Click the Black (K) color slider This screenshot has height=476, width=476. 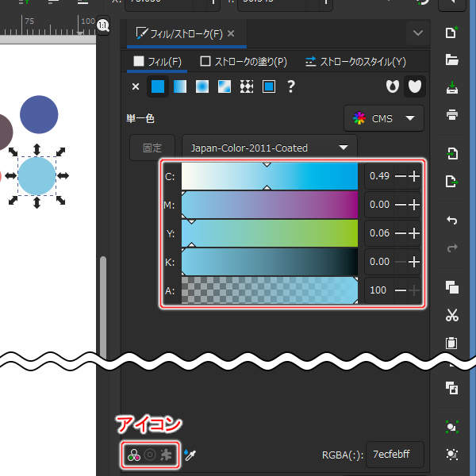[x=270, y=262]
